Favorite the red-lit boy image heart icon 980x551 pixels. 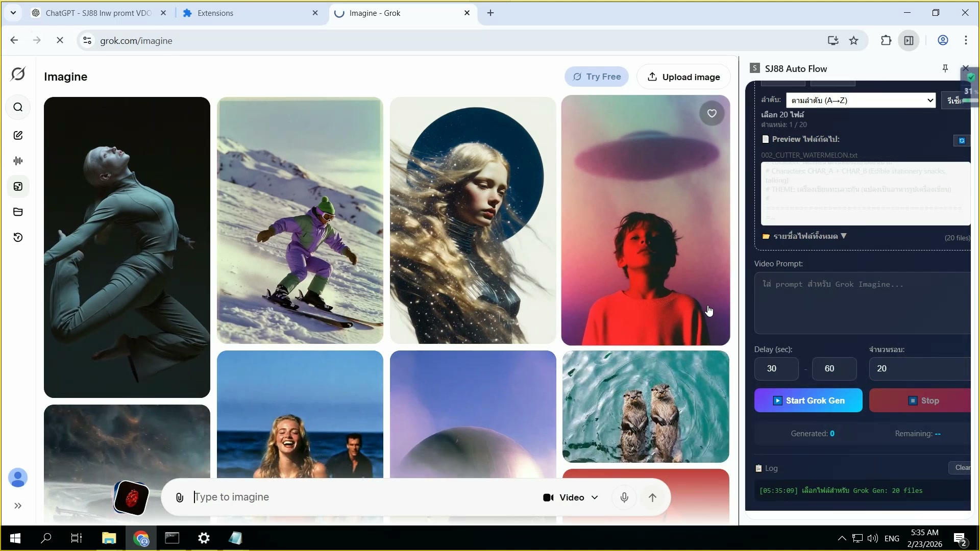tap(712, 113)
